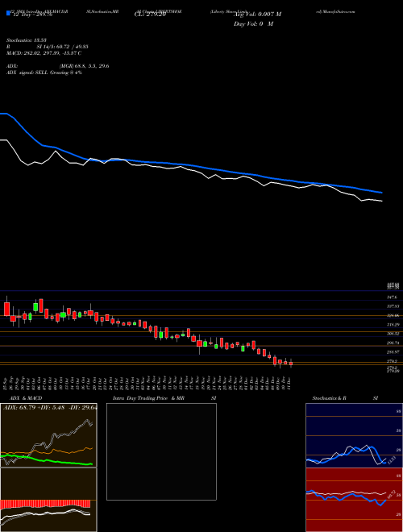This screenshot has width=403, height=532.
Task: Click the first large red candlestick at left
Action: point(6,308)
